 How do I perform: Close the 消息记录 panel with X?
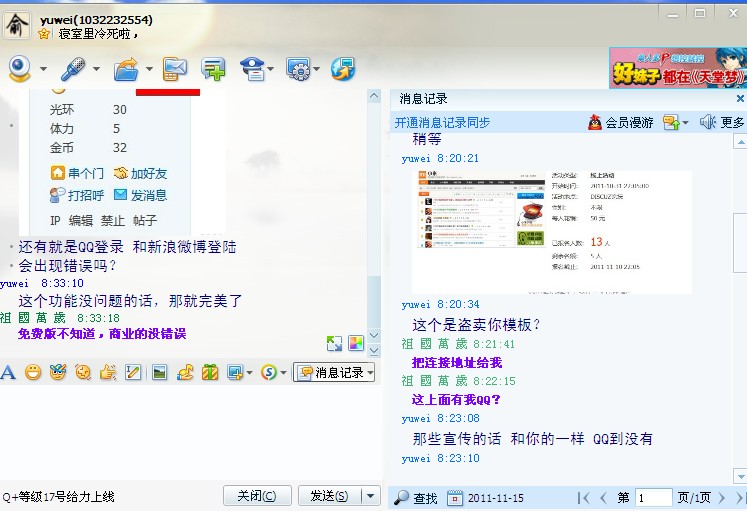[x=740, y=99]
